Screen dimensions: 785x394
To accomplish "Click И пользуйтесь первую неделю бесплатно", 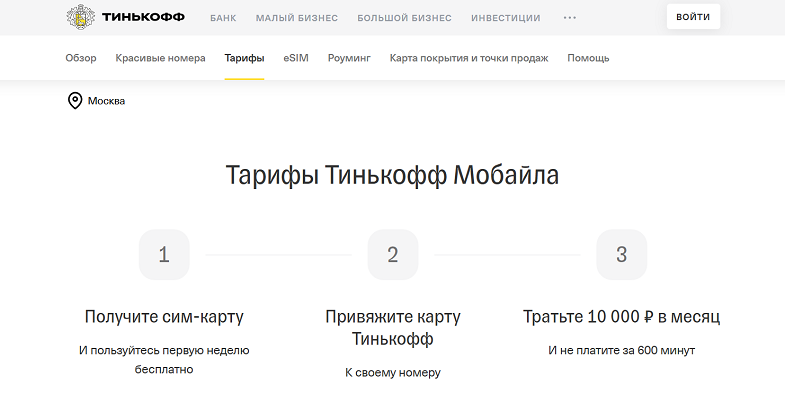I will click(164, 360).
